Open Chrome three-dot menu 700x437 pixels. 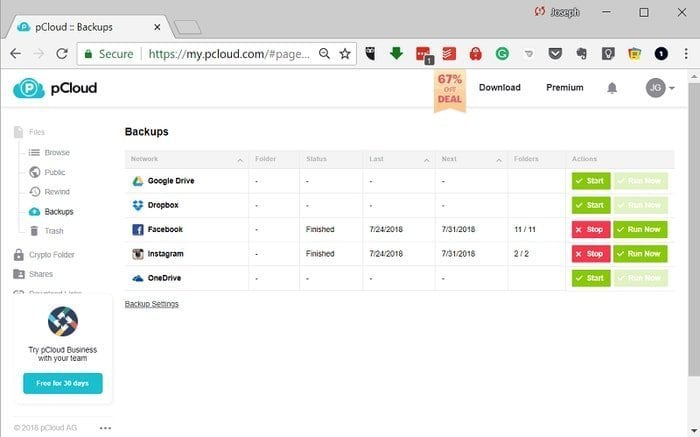(686, 54)
